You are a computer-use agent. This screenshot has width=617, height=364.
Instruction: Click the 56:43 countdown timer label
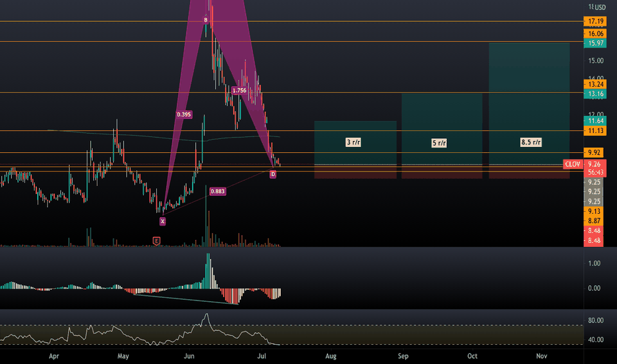(x=594, y=172)
